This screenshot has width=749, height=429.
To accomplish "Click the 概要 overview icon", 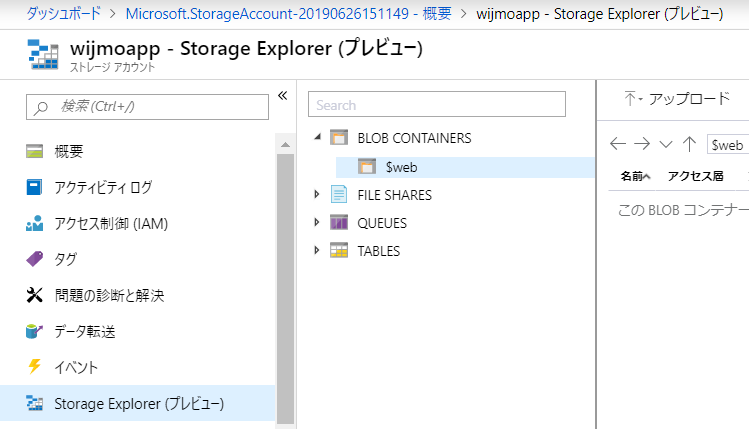I will click(x=34, y=151).
